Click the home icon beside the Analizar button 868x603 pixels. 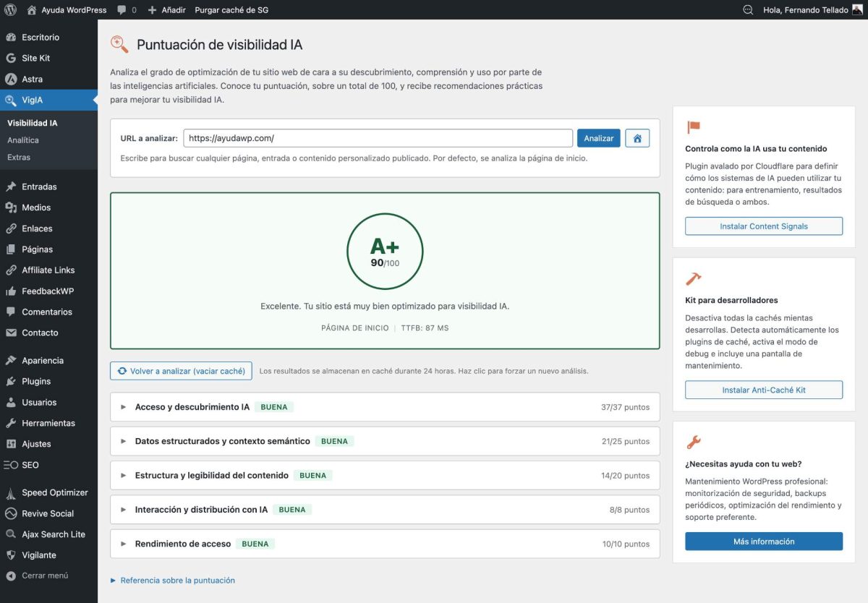[637, 137]
